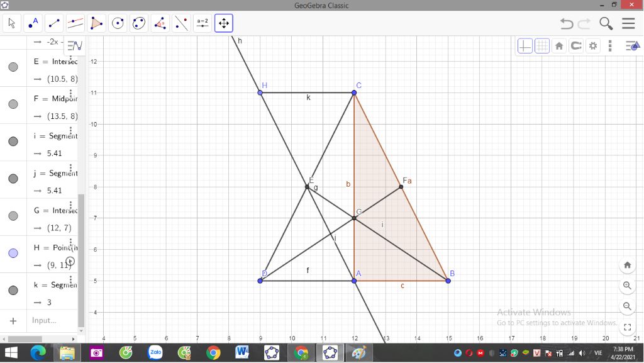Open the algebra view style bar toggle
Viewport: 644px width, 363px height.
(75, 45)
